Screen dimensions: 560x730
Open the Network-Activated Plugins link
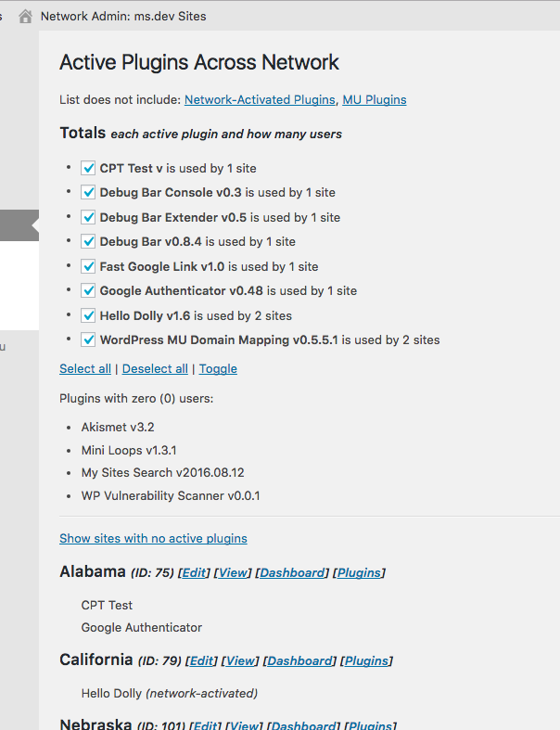tap(260, 99)
